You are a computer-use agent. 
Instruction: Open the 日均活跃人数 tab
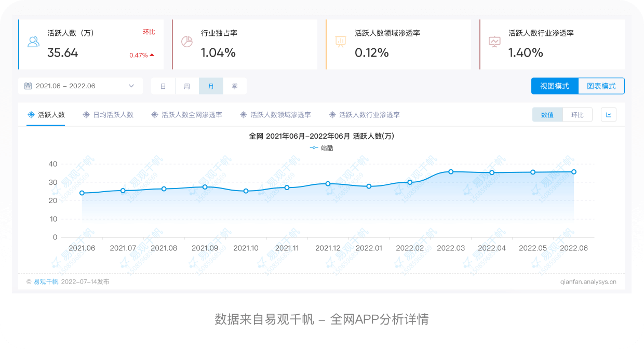(108, 115)
